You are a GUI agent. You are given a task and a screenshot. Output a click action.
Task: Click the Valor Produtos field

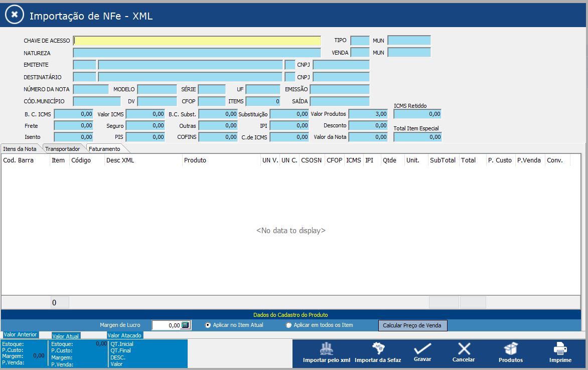point(368,114)
